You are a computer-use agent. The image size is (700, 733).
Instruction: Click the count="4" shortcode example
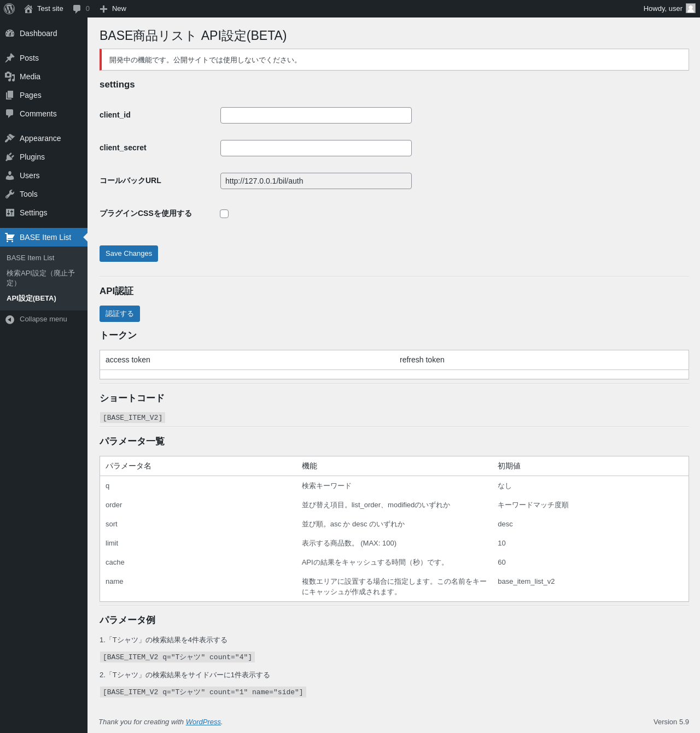click(177, 657)
